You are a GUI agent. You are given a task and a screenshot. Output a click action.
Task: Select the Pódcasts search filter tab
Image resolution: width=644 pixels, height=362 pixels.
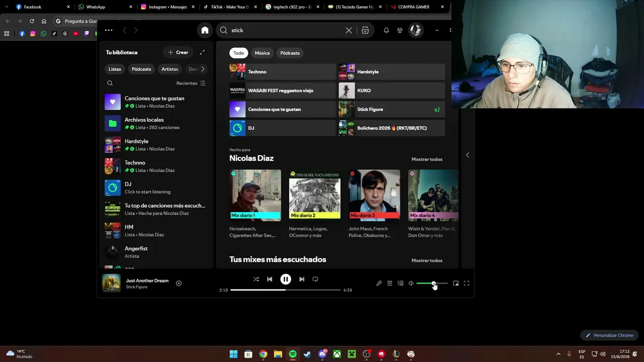click(290, 53)
